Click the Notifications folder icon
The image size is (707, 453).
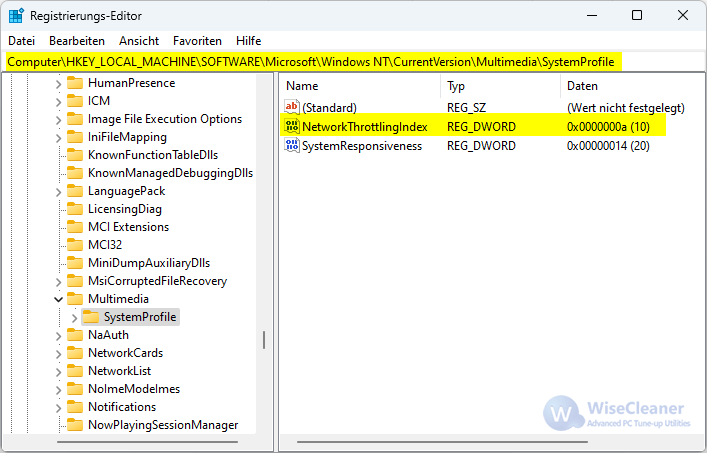tap(75, 407)
